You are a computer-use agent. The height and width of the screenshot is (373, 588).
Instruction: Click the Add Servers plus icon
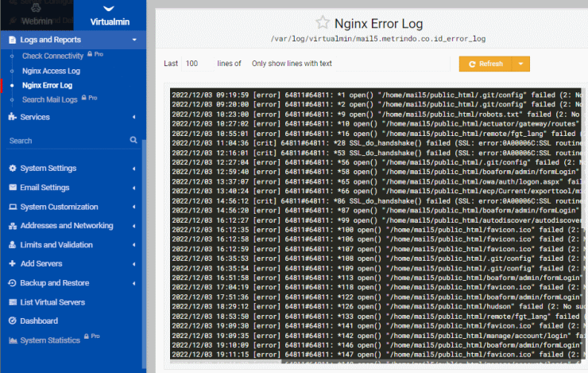tap(13, 263)
